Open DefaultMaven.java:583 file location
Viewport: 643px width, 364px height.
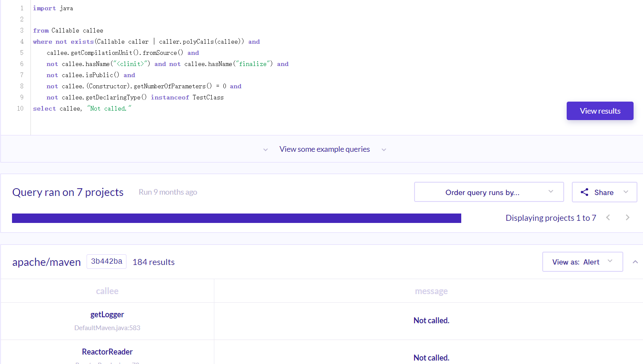pyautogui.click(x=107, y=328)
